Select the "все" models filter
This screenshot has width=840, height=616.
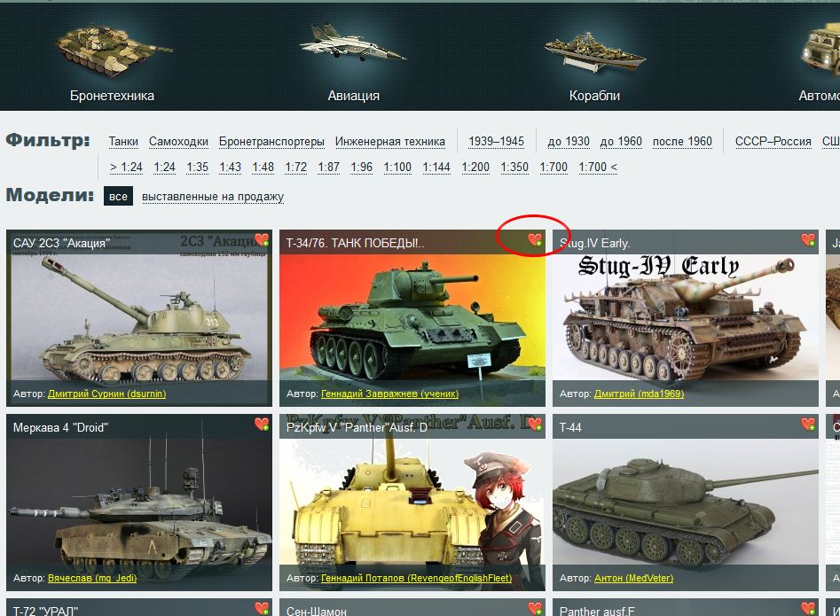tap(118, 197)
